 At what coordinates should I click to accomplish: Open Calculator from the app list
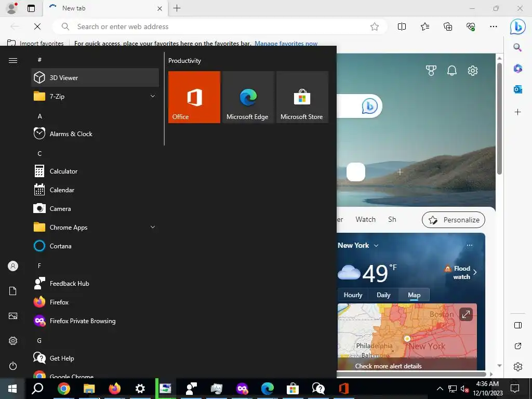(95, 171)
